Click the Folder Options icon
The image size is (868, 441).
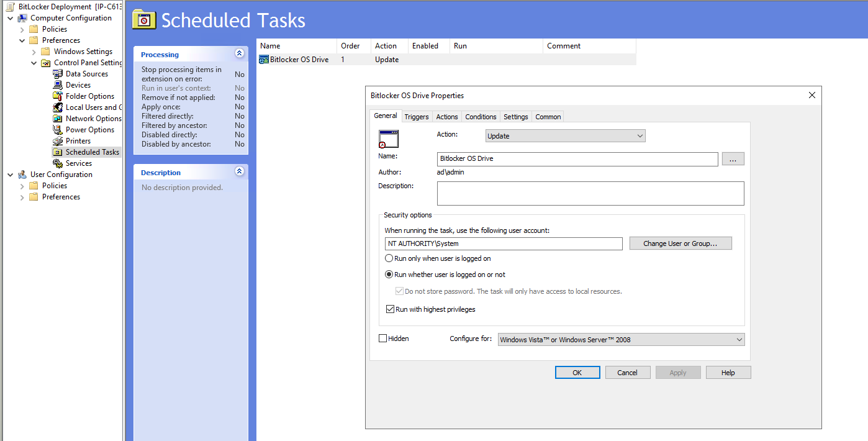pos(58,96)
